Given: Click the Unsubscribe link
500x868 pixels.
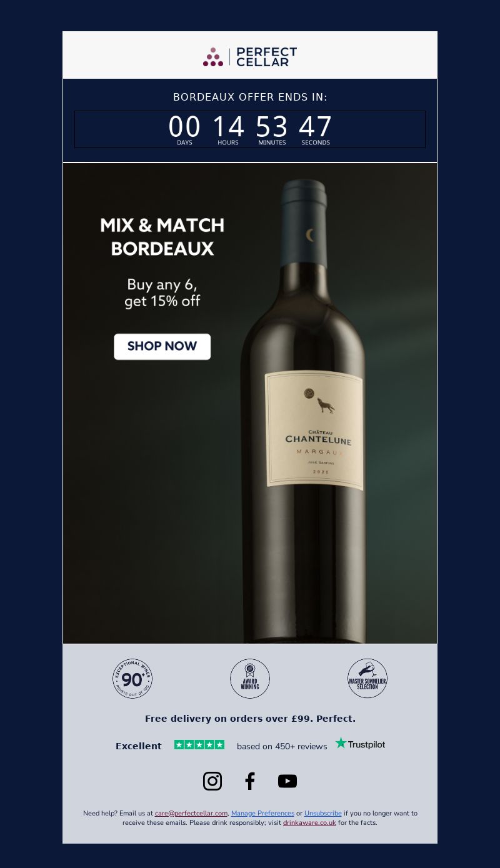Looking at the screenshot, I should (x=323, y=813).
